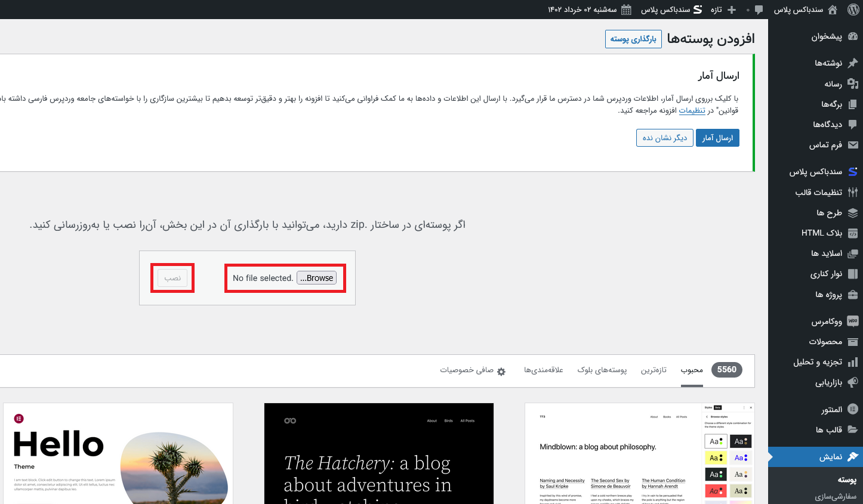Open تجزیه و تحلیل chart icon
This screenshot has width=863, height=504.
(853, 362)
